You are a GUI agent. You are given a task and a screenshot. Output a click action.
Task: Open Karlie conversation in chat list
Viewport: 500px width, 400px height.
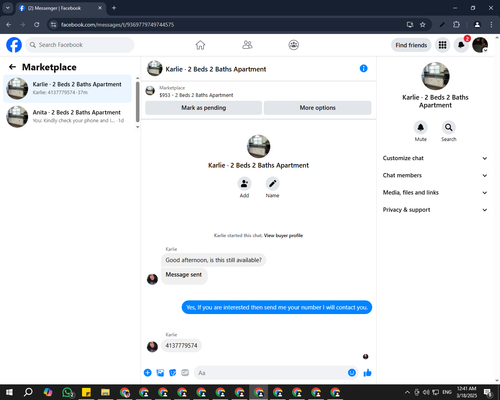click(x=68, y=88)
